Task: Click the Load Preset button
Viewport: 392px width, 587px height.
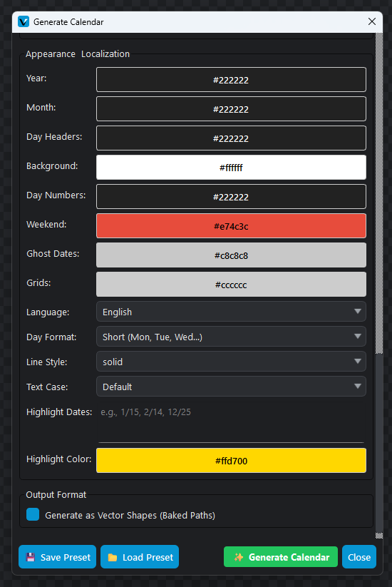Action: click(140, 557)
